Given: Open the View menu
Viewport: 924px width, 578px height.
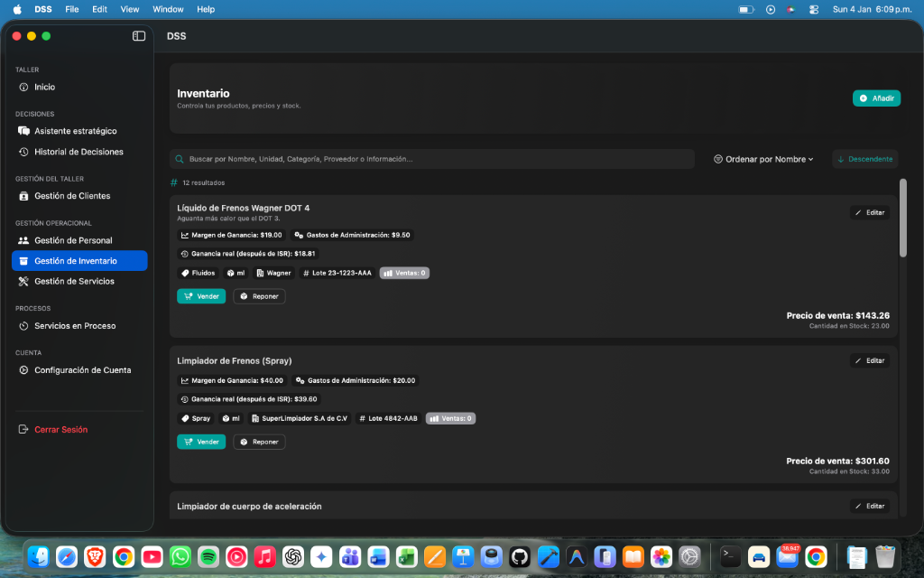Looking at the screenshot, I should point(129,9).
